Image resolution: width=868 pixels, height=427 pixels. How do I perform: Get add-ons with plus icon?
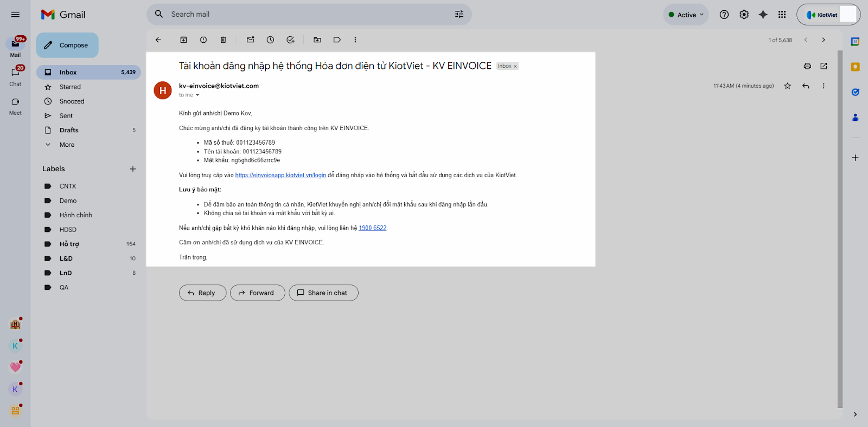coord(855,158)
